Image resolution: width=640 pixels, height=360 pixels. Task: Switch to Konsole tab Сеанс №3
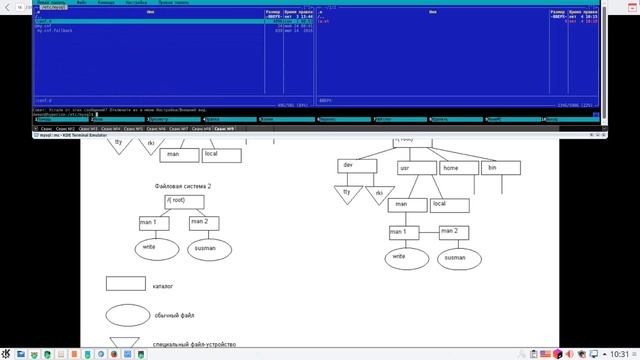(x=88, y=129)
